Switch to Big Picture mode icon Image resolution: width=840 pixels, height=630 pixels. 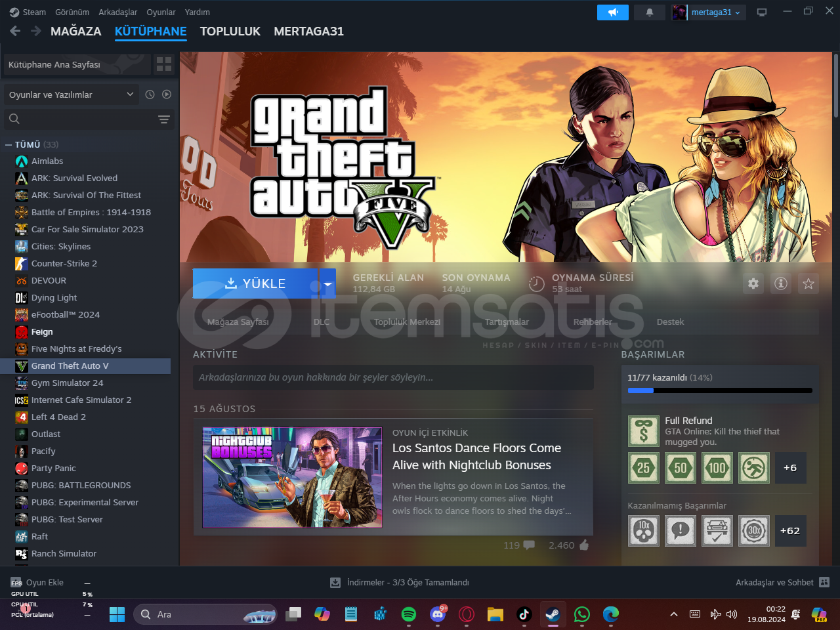[762, 12]
